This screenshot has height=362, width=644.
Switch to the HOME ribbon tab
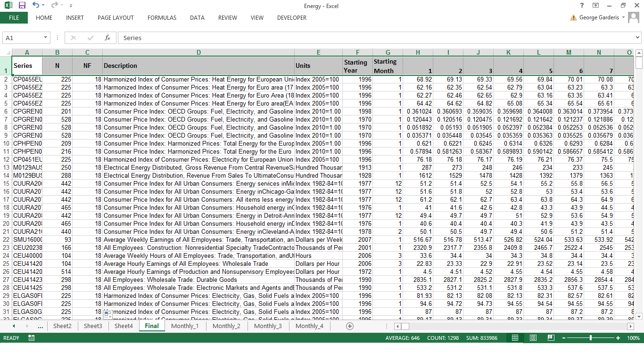[44, 18]
